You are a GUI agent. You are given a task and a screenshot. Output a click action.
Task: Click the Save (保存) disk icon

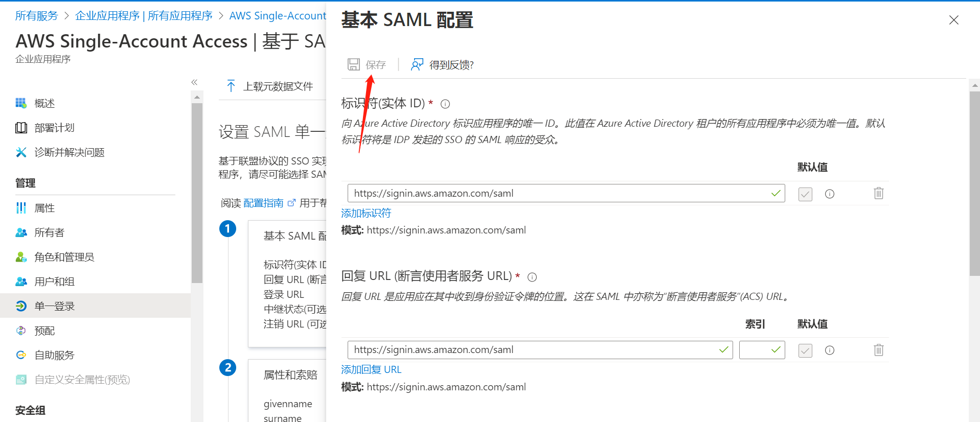coord(354,64)
